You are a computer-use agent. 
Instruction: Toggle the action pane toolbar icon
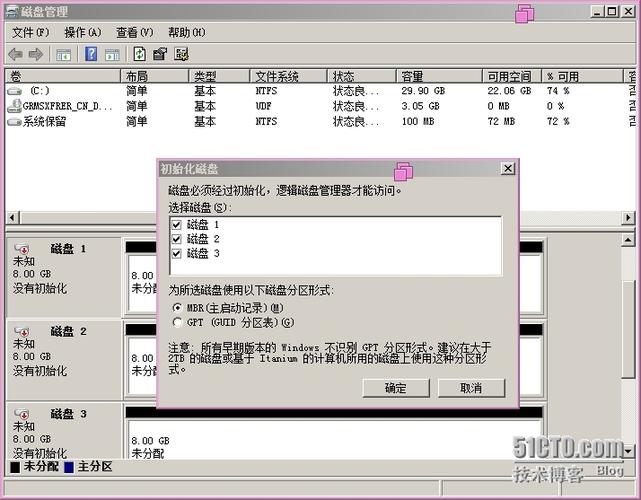pyautogui.click(x=112, y=54)
